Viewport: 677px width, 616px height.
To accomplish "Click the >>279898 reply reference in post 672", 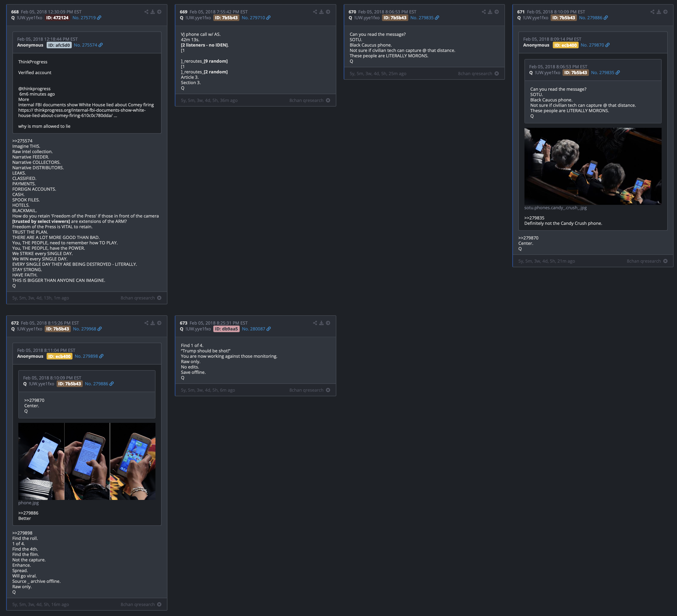I will [22, 533].
